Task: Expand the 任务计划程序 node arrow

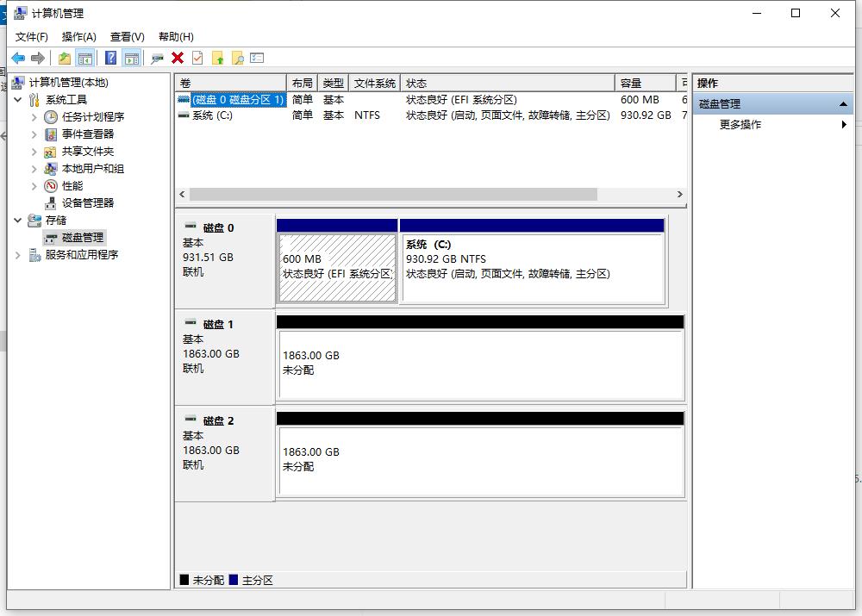Action: (x=34, y=117)
